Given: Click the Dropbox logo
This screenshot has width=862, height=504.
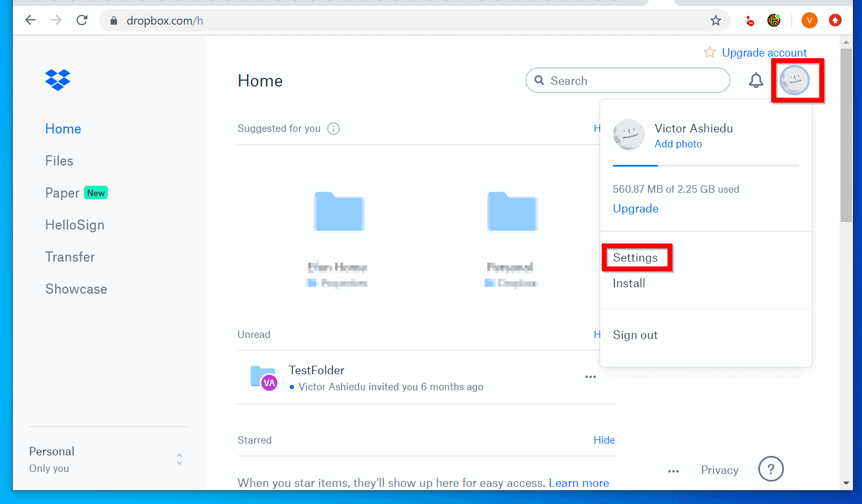Looking at the screenshot, I should pos(57,80).
